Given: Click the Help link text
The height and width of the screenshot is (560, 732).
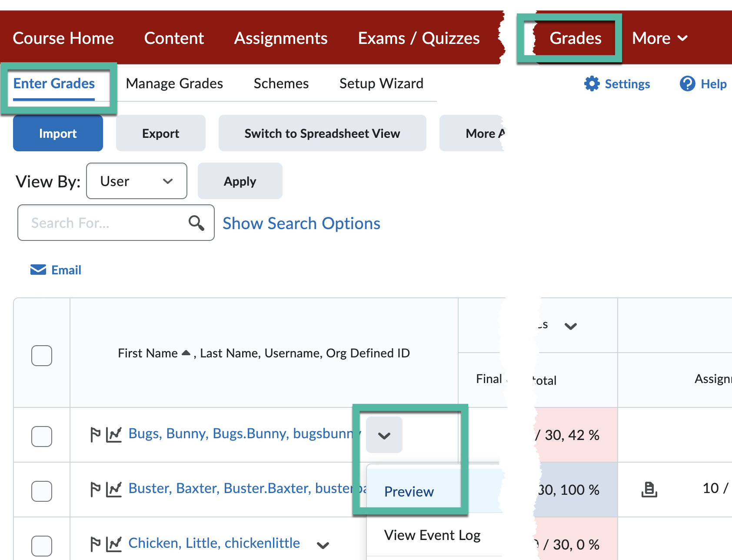Looking at the screenshot, I should click(713, 84).
